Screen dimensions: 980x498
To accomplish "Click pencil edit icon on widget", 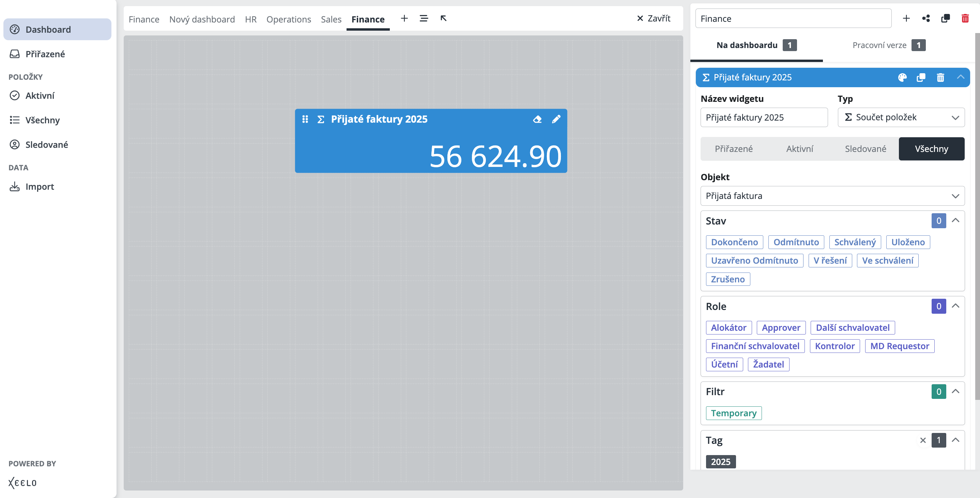I will (556, 119).
